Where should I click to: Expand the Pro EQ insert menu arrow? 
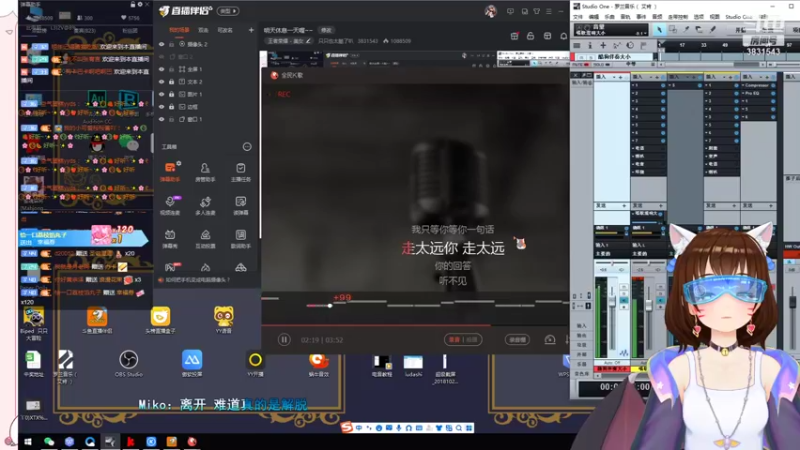(743, 93)
